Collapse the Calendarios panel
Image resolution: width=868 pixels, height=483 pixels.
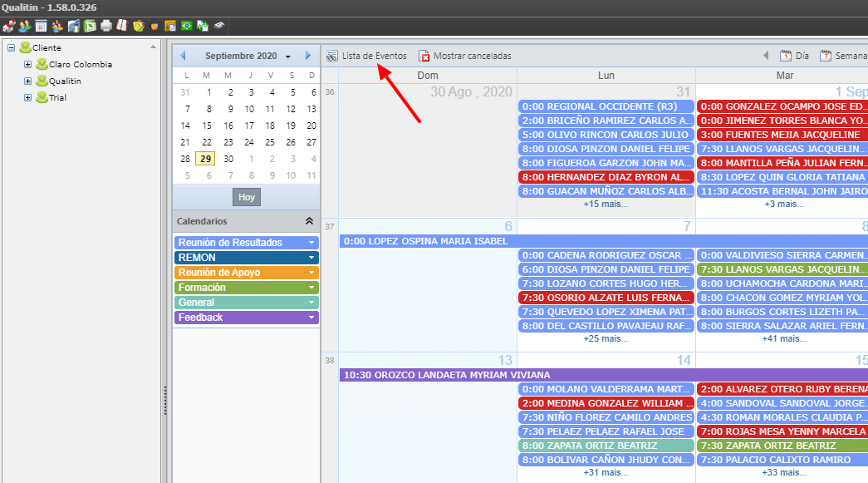[309, 221]
